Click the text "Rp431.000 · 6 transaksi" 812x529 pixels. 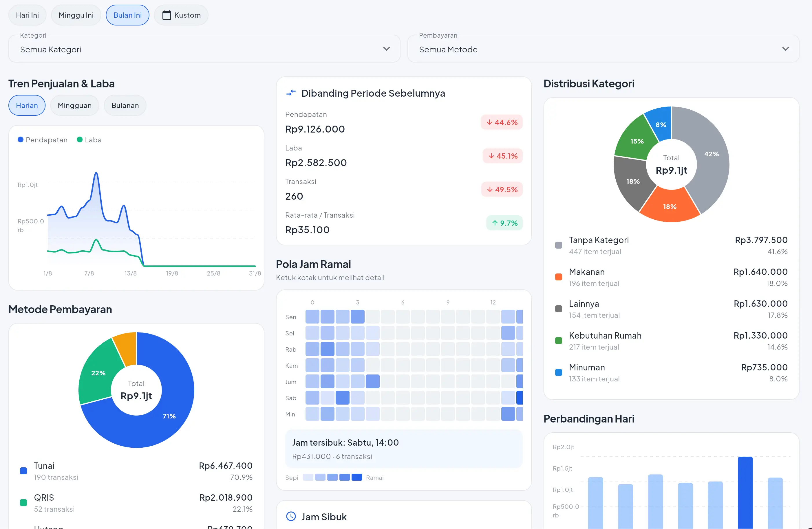332,456
